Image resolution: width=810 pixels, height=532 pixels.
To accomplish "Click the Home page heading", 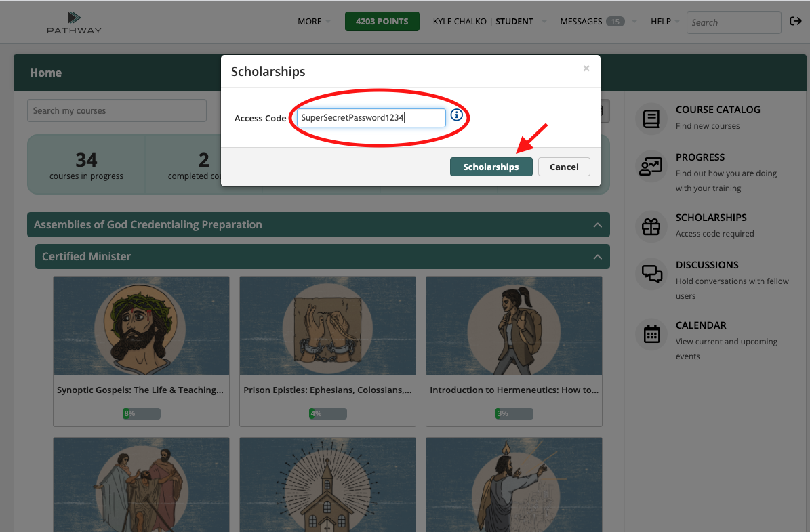I will tap(45, 73).
